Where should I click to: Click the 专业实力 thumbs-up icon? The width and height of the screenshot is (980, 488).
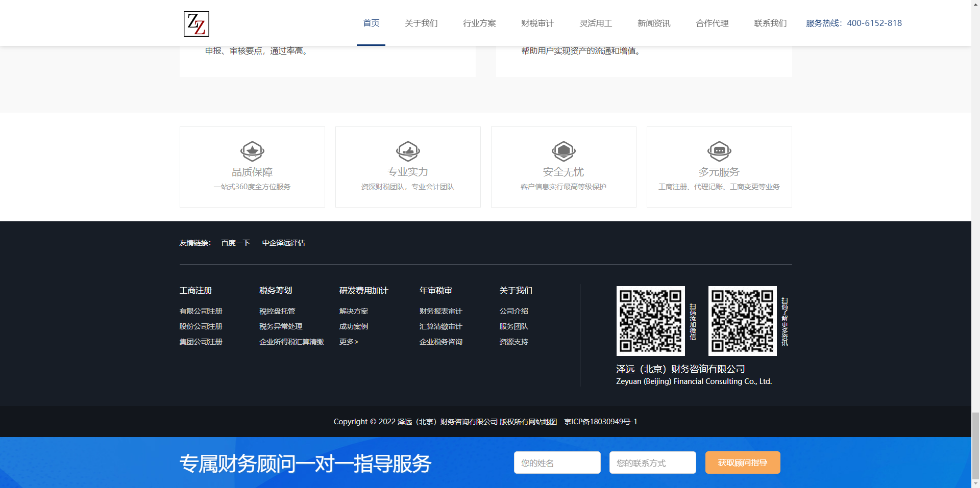click(x=408, y=151)
